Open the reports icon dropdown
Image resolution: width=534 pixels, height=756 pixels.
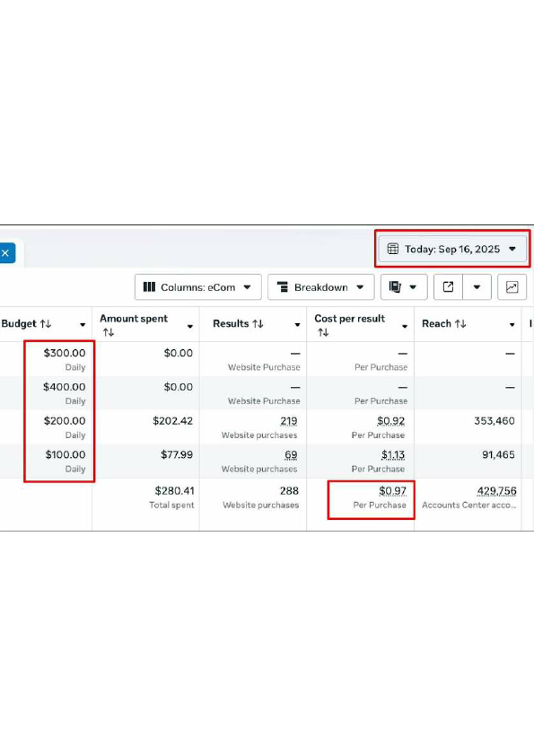coord(404,287)
